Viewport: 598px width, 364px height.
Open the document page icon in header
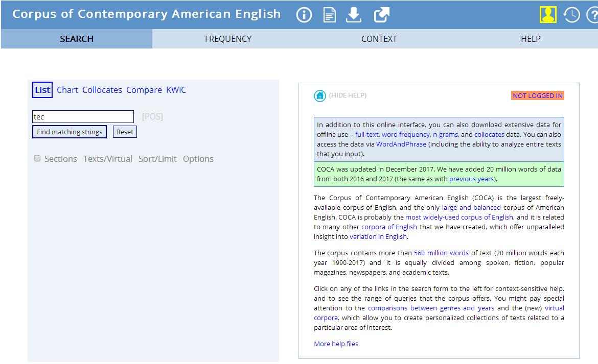click(330, 15)
